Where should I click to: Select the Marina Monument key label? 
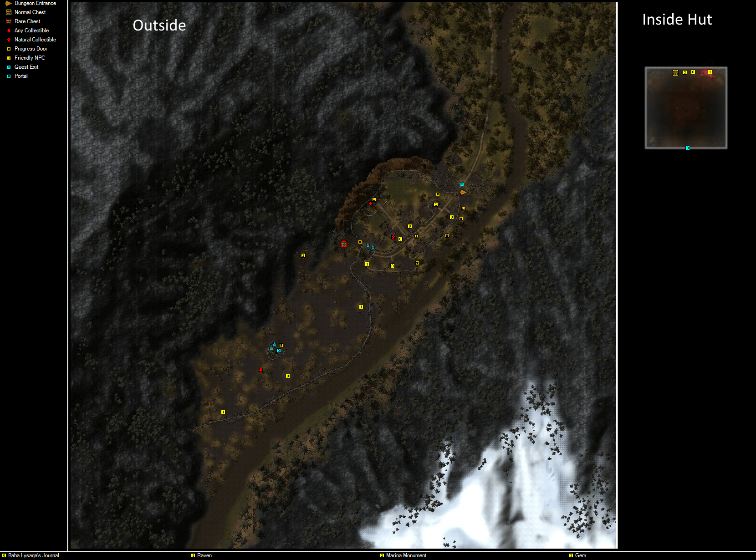click(x=406, y=555)
